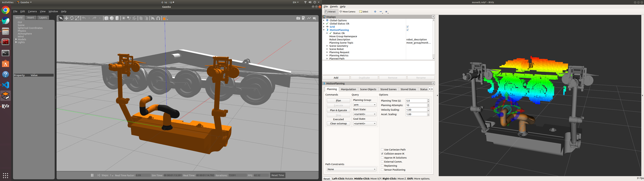Show Applications grid in the dock
644x181 pixels.
point(6,175)
